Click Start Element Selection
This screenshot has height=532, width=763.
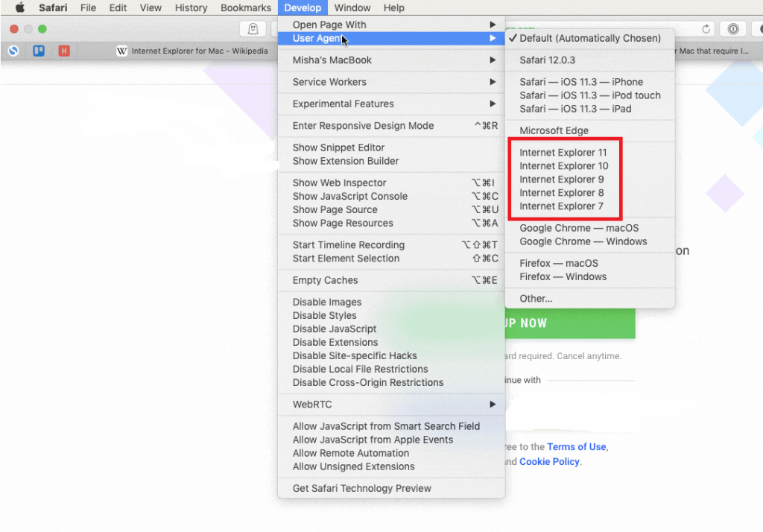pos(391,259)
